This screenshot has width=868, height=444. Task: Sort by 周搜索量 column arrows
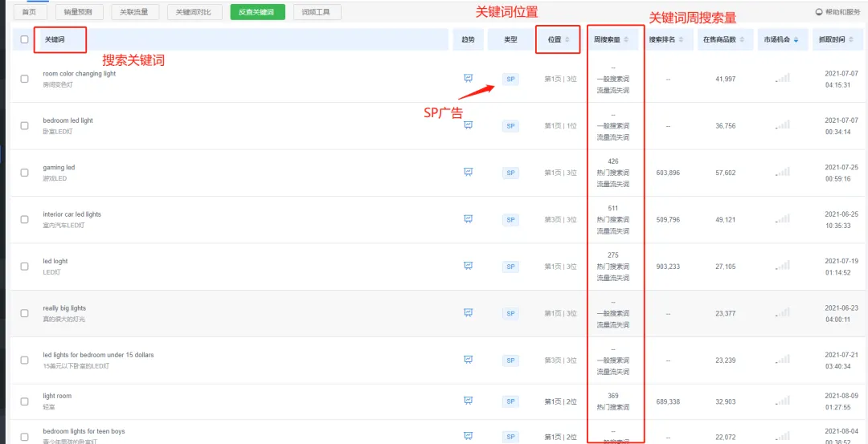point(626,40)
